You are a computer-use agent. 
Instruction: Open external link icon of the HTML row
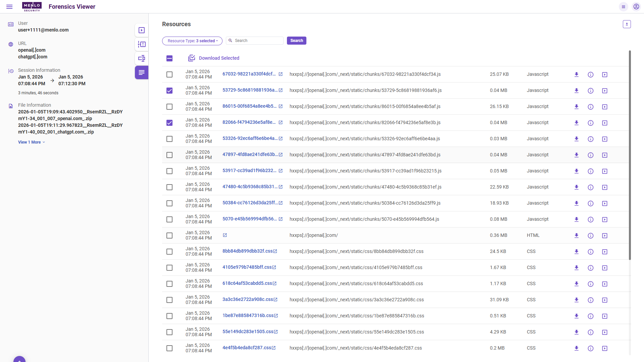click(225, 235)
